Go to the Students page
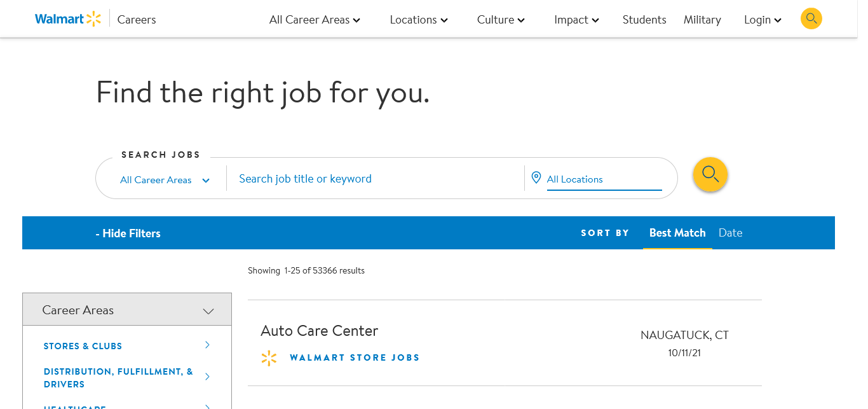Screen dimensions: 868x409 click(644, 20)
